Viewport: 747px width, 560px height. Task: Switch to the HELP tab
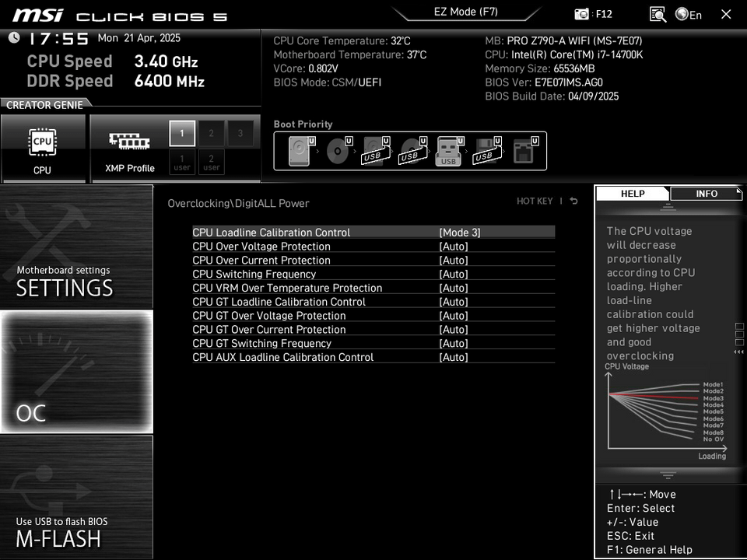tap(633, 194)
